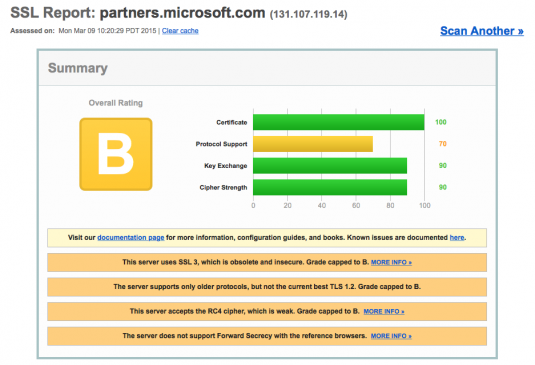Image resolution: width=535 pixels, height=365 pixels.
Task: Click the Key Exchange score value 90
Action: (443, 165)
